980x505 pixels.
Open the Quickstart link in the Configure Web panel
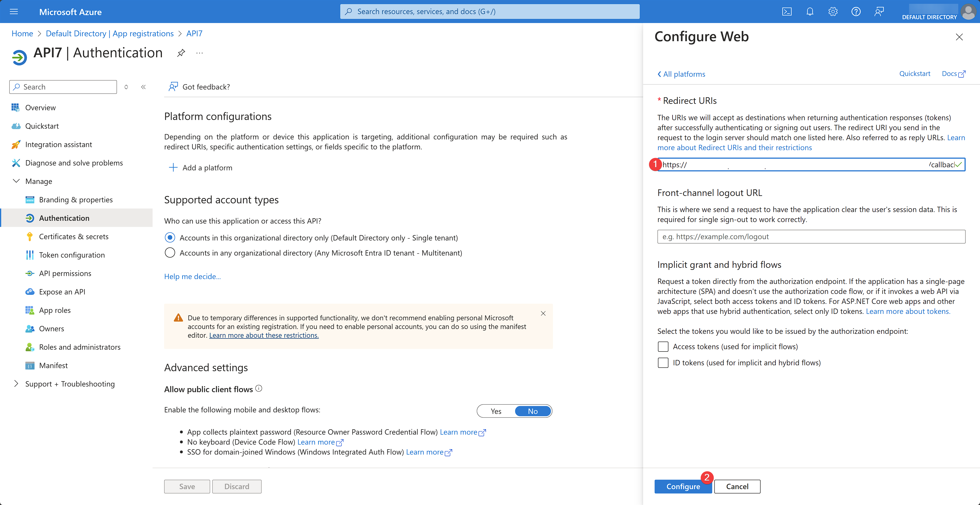914,74
